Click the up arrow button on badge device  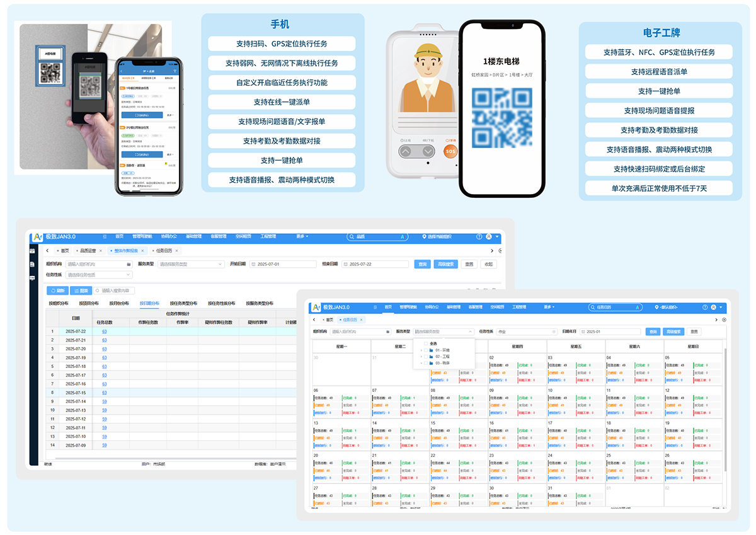point(406,151)
